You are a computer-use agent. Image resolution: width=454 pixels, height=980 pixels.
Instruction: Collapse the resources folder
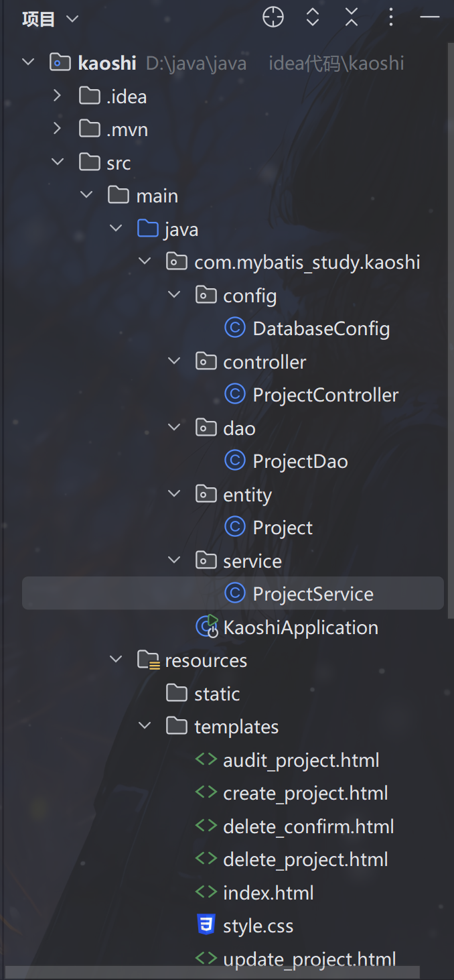116,660
